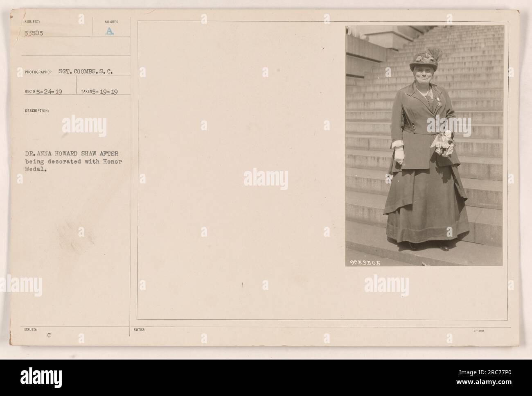
Task: Click the center alamy watermark
Action: pyautogui.click(x=266, y=179)
